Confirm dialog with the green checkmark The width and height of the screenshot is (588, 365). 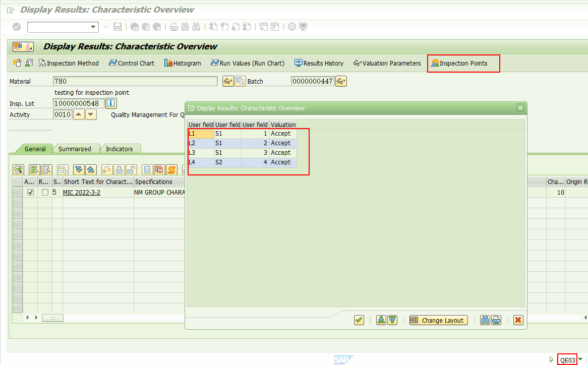359,320
